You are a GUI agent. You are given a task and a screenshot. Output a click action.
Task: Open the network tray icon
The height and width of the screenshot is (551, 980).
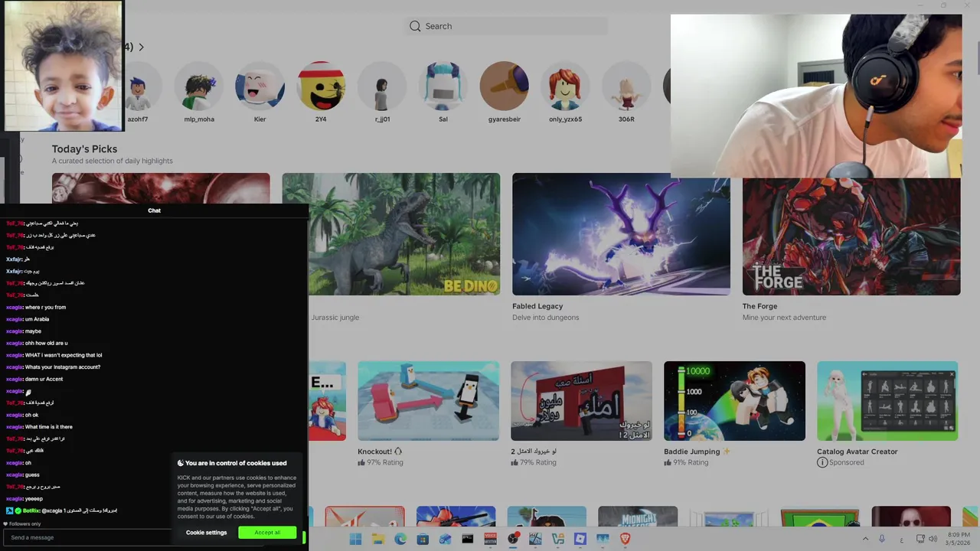[x=920, y=539]
